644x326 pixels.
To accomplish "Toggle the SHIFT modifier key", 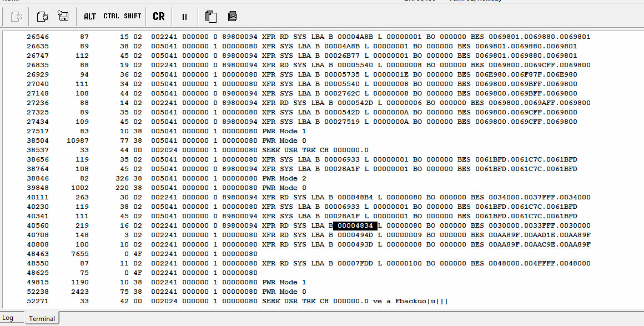I will (132, 16).
